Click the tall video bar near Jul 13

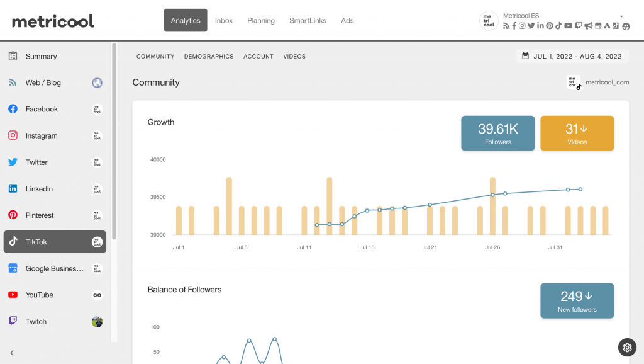pos(330,206)
